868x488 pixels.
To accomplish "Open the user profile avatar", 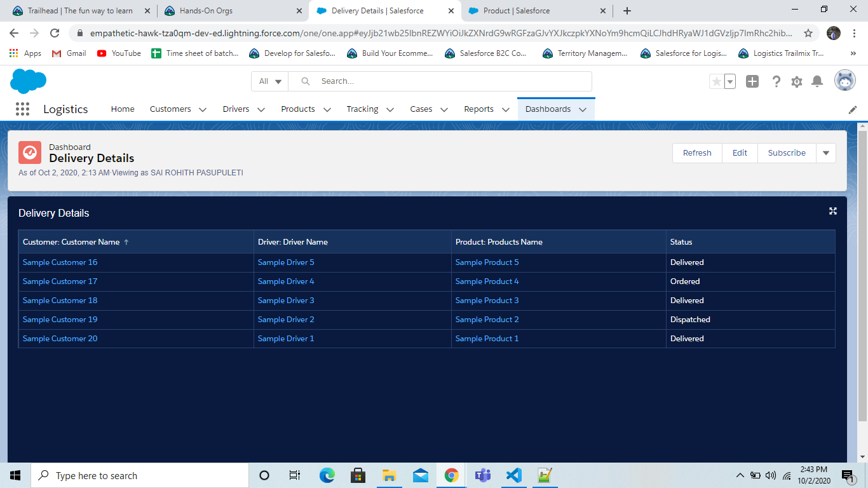I will pyautogui.click(x=844, y=81).
